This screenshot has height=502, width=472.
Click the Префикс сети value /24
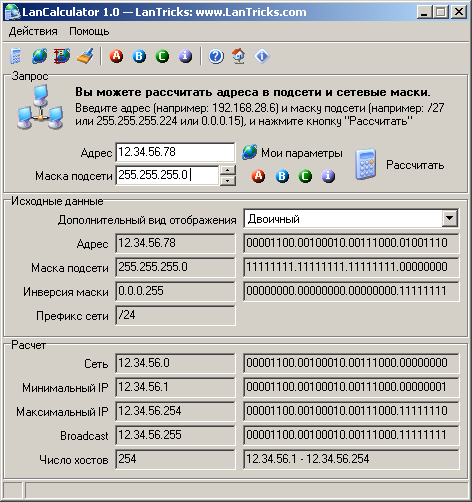[175, 315]
